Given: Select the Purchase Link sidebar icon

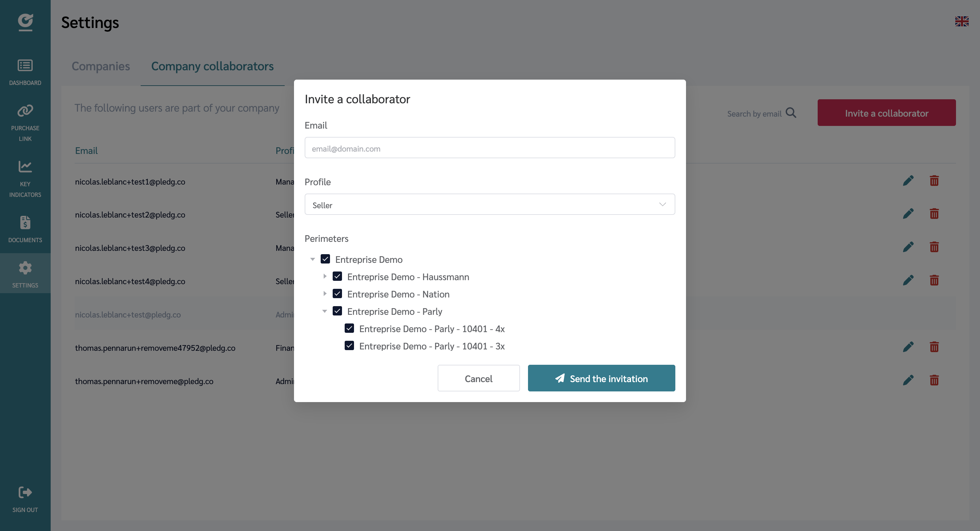Looking at the screenshot, I should tap(25, 111).
